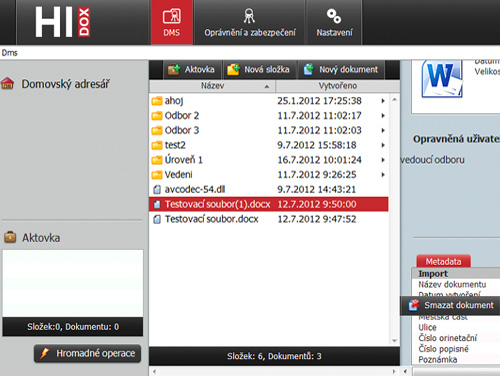Select the Vedeni folder name
Screen dimensions: 500x376
point(178,175)
